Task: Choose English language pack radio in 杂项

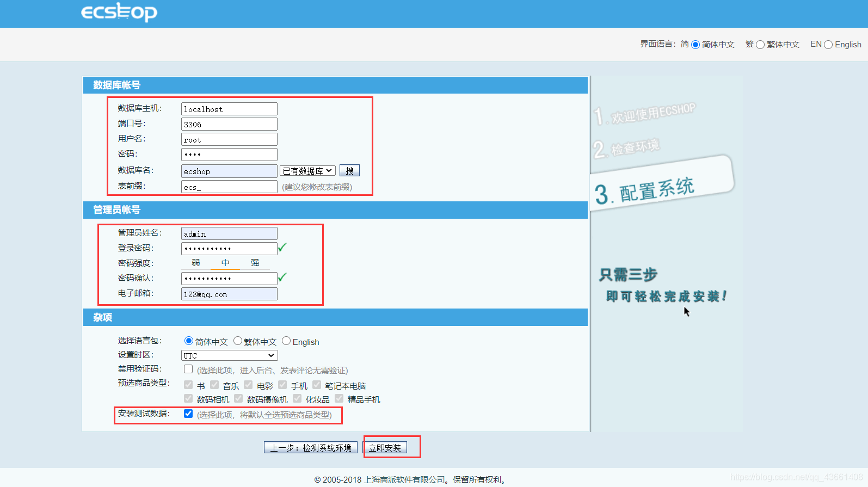Action: (x=286, y=341)
